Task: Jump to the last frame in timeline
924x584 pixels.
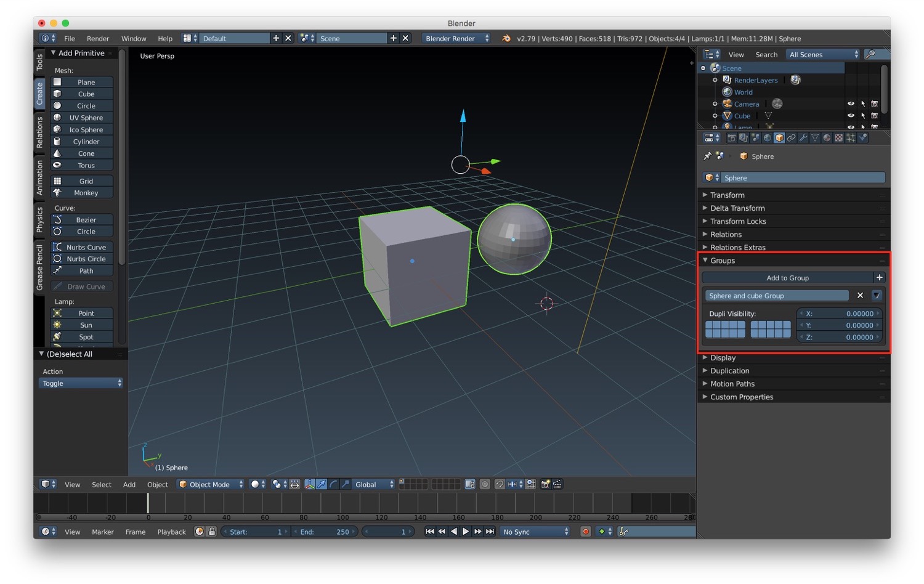Action: (490, 532)
